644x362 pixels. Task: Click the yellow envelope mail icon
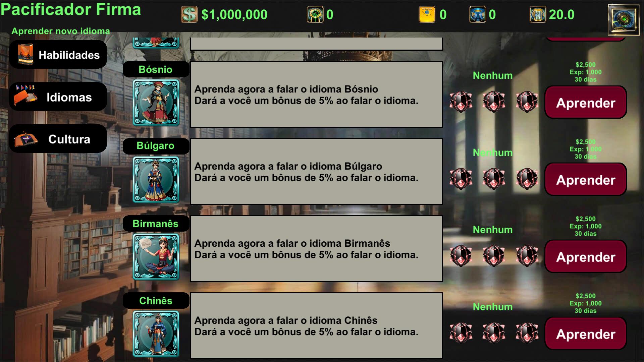pos(427,14)
